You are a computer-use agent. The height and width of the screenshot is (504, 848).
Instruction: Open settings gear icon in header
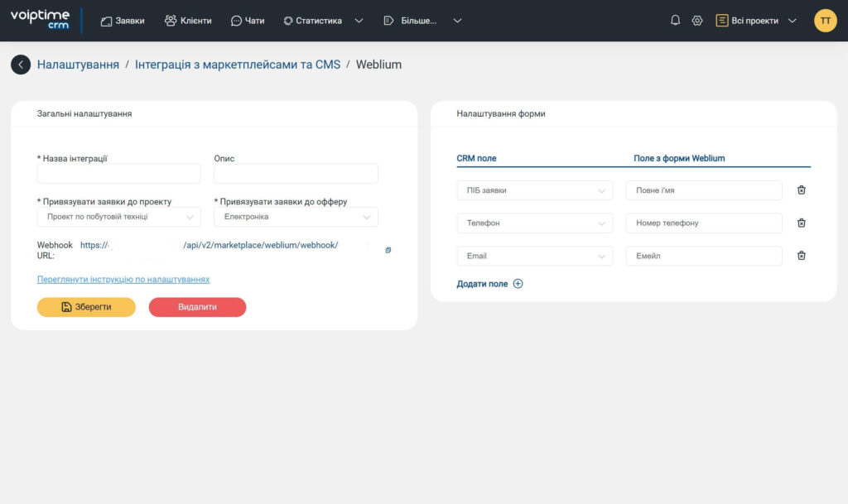(697, 21)
